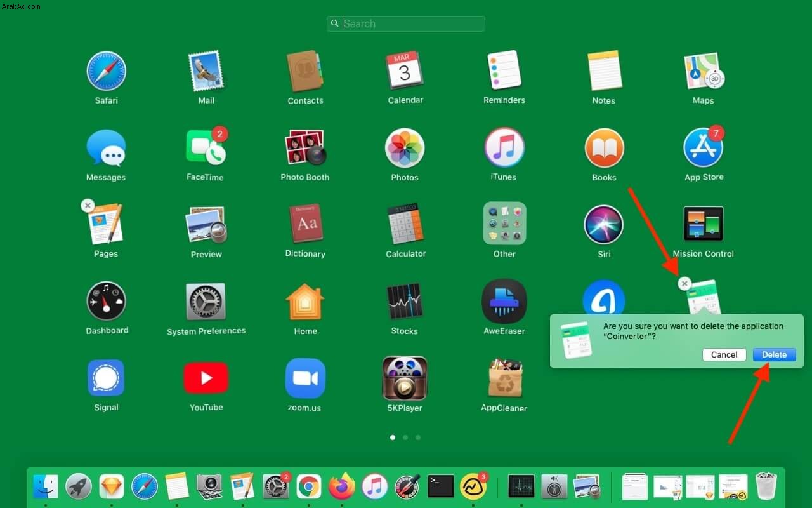Open Activity Monitor in the Dock
Screen dimensions: 812x508
point(521,486)
